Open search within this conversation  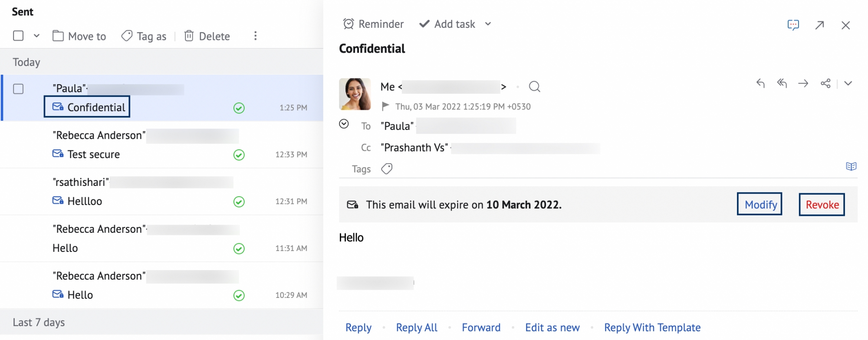click(534, 86)
